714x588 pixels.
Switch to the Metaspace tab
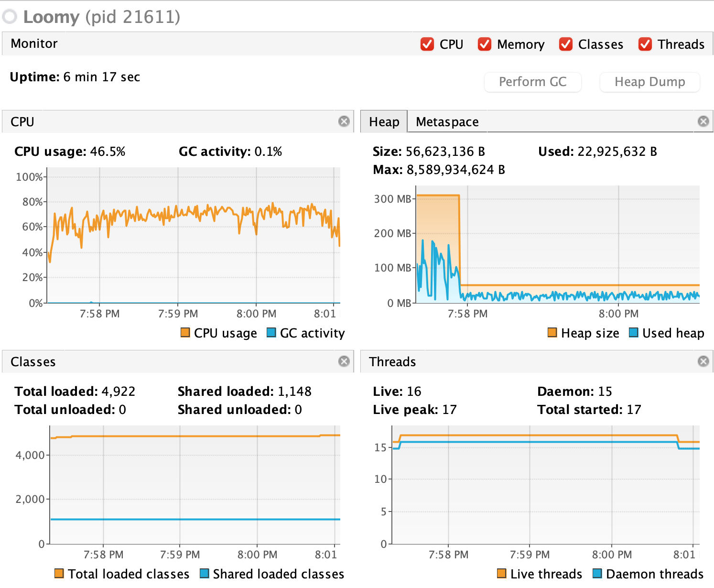(447, 122)
